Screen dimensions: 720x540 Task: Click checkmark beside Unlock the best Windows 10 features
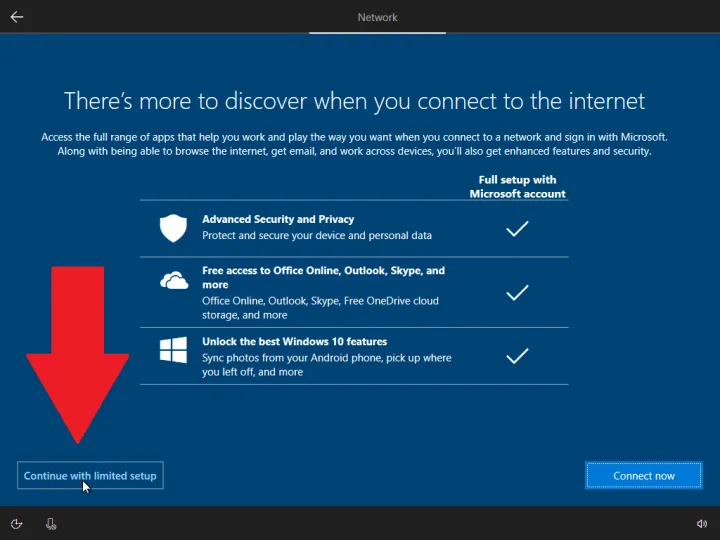pyautogui.click(x=517, y=356)
